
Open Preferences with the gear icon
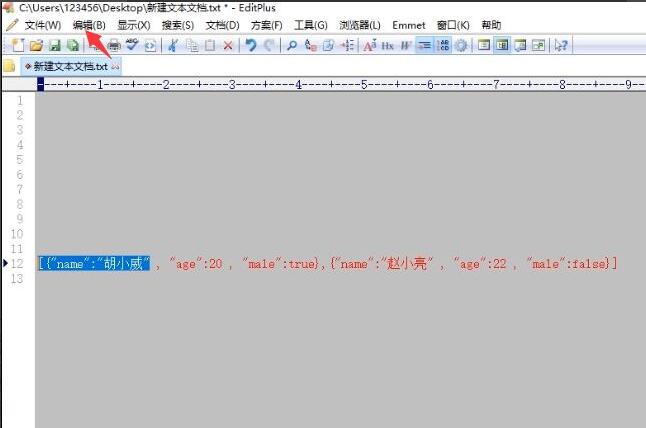[x=461, y=45]
